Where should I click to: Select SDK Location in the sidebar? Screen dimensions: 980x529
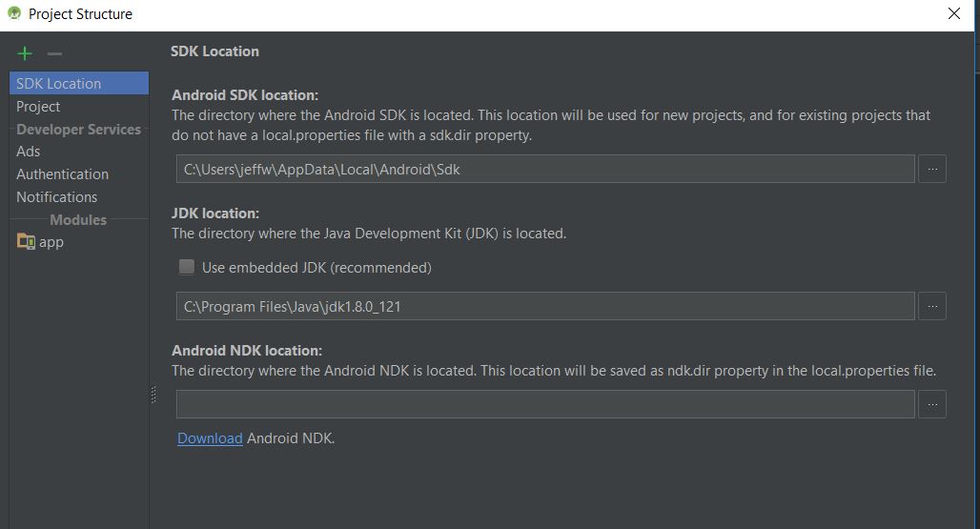click(x=59, y=83)
